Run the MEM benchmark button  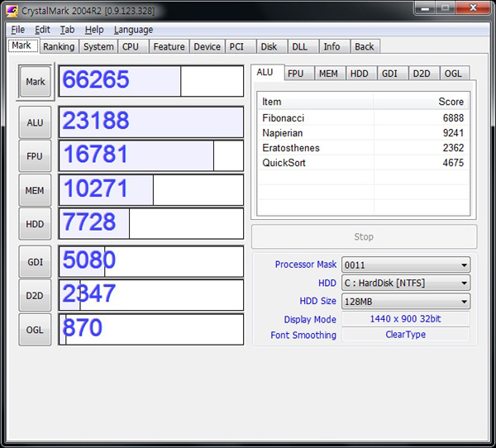click(x=35, y=190)
